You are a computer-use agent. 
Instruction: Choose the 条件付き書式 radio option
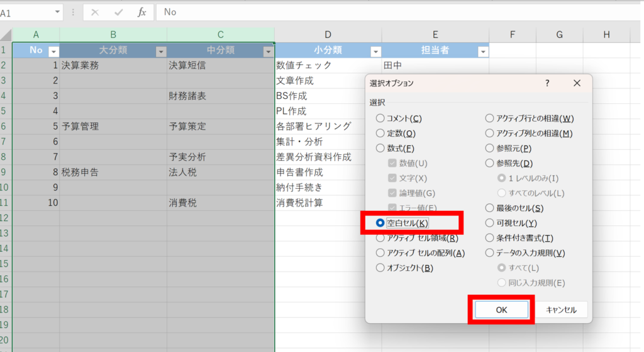tap(490, 238)
